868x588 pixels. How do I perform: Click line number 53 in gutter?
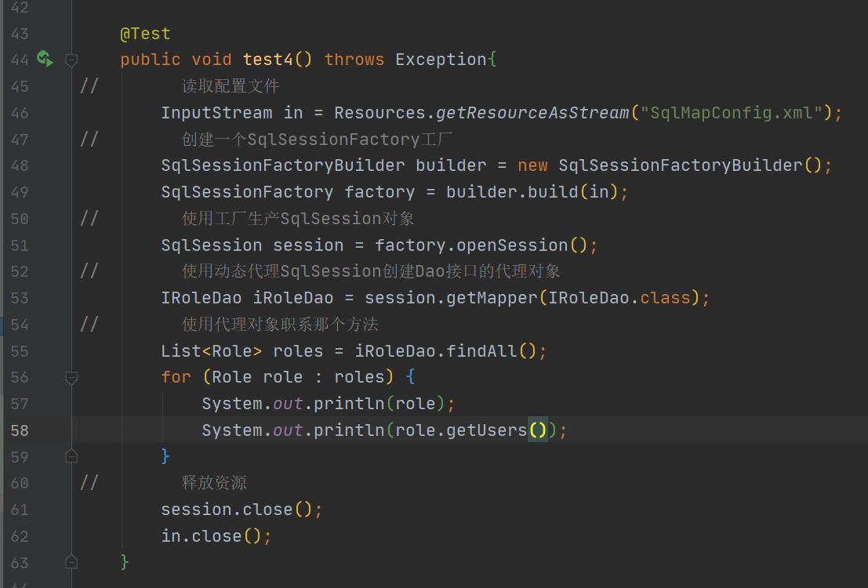pyautogui.click(x=20, y=298)
